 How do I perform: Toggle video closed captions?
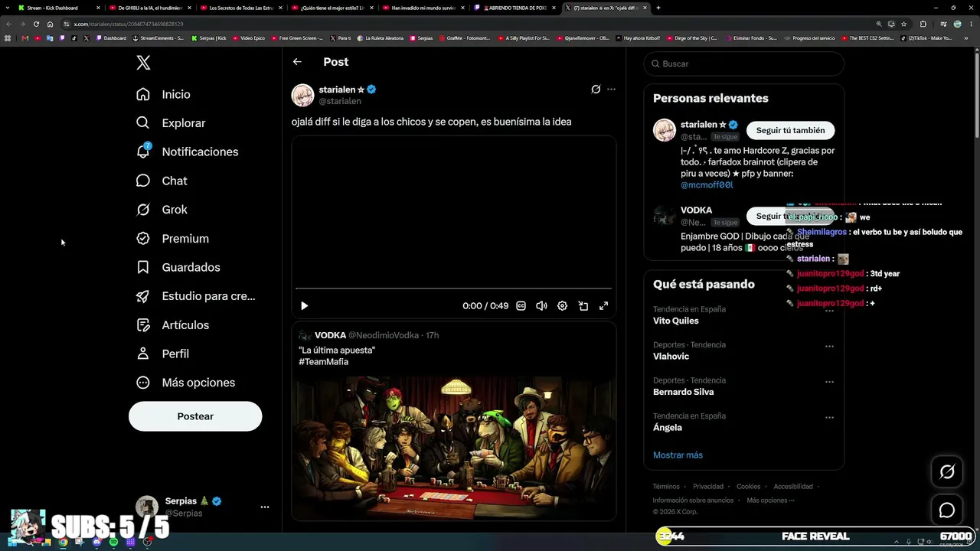pyautogui.click(x=521, y=306)
